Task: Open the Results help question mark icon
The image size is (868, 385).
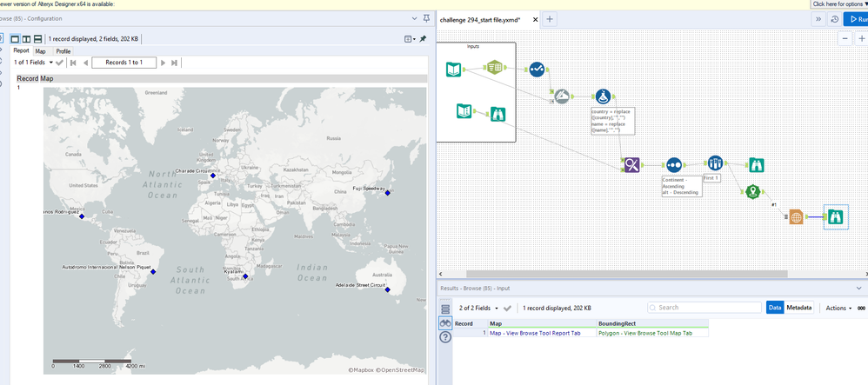Action: (x=445, y=337)
